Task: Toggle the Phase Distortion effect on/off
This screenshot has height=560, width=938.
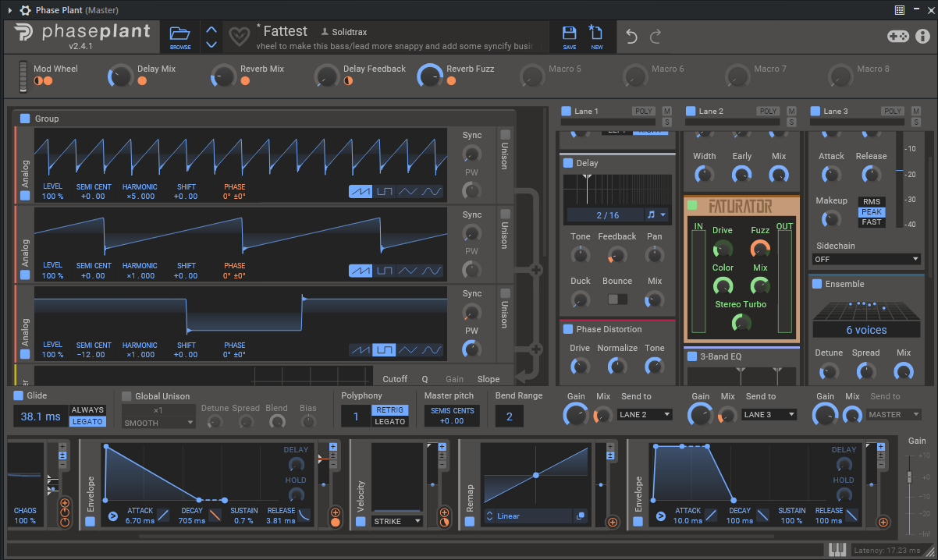Action: (x=567, y=329)
